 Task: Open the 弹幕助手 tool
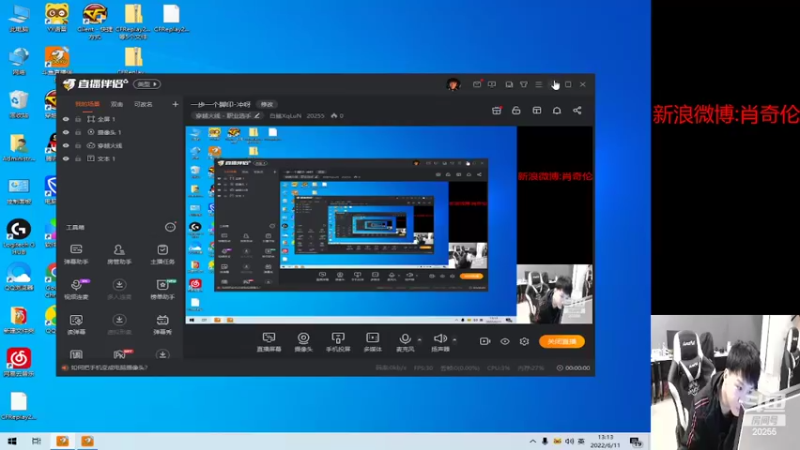click(x=76, y=254)
